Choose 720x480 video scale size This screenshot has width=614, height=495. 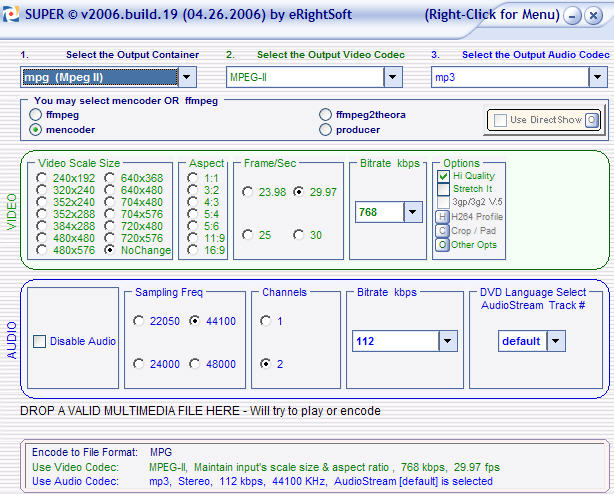click(110, 226)
